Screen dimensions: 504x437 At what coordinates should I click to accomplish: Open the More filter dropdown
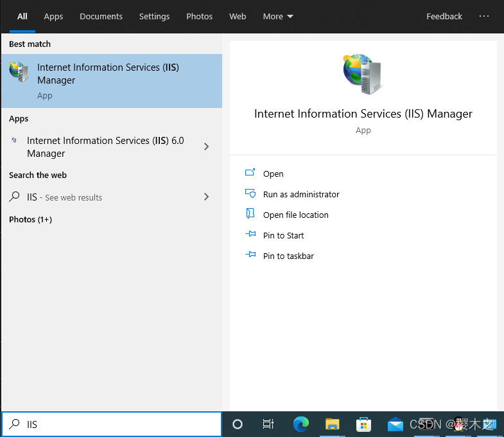[278, 17]
